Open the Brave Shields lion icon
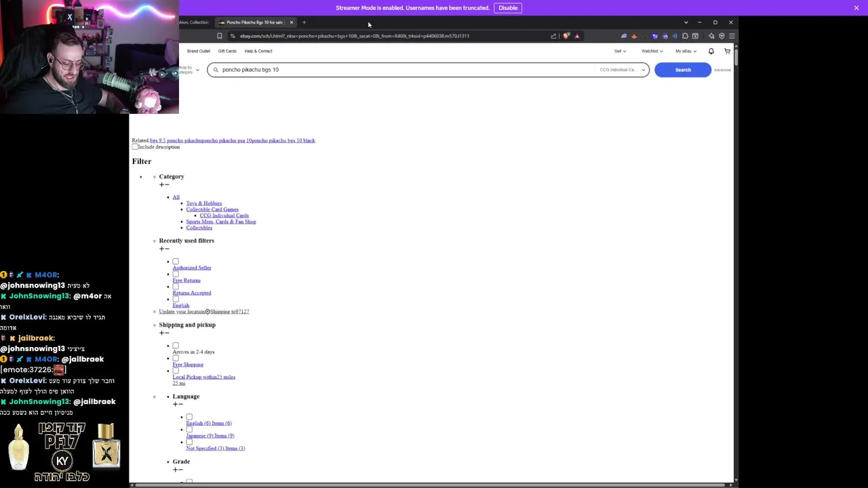The width and height of the screenshot is (868, 488). click(x=566, y=36)
